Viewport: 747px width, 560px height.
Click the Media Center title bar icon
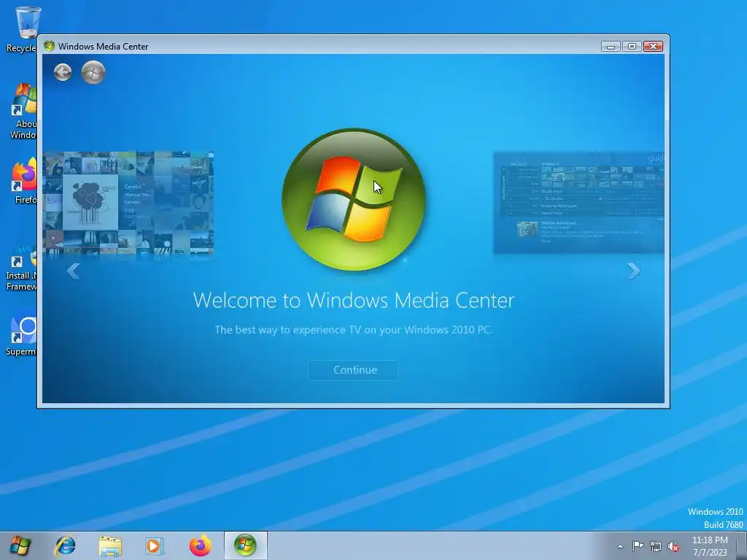click(x=49, y=46)
